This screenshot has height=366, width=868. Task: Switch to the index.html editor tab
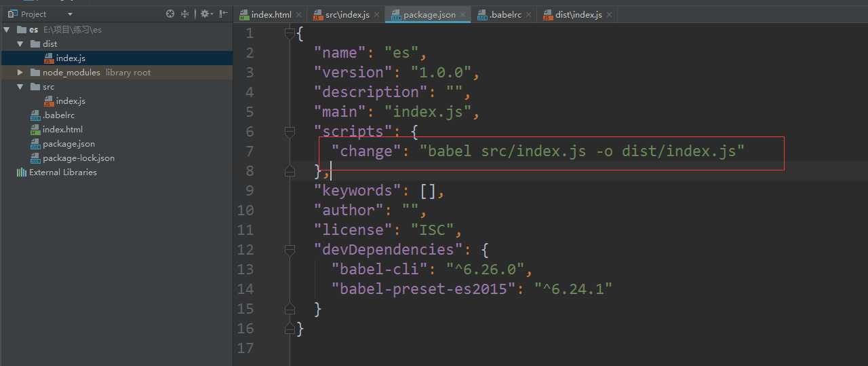pos(271,14)
